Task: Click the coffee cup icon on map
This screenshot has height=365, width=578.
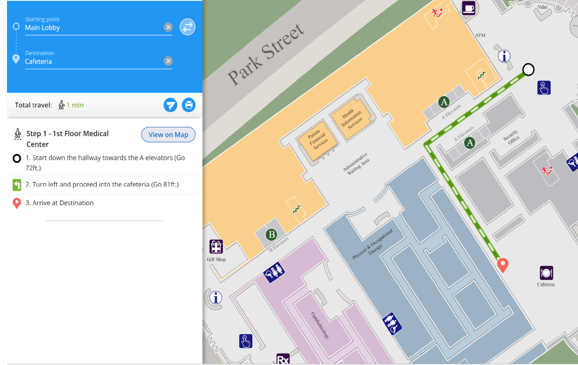Action: pyautogui.click(x=469, y=7)
